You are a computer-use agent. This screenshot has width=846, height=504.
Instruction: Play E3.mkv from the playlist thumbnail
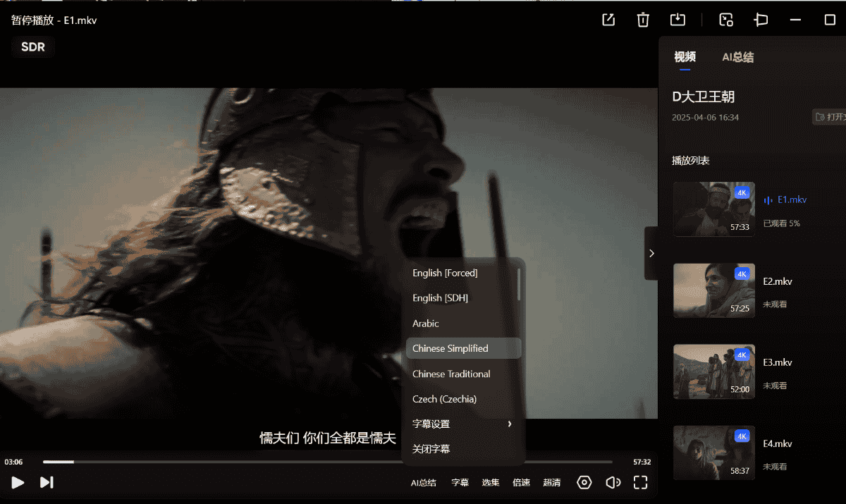click(713, 371)
